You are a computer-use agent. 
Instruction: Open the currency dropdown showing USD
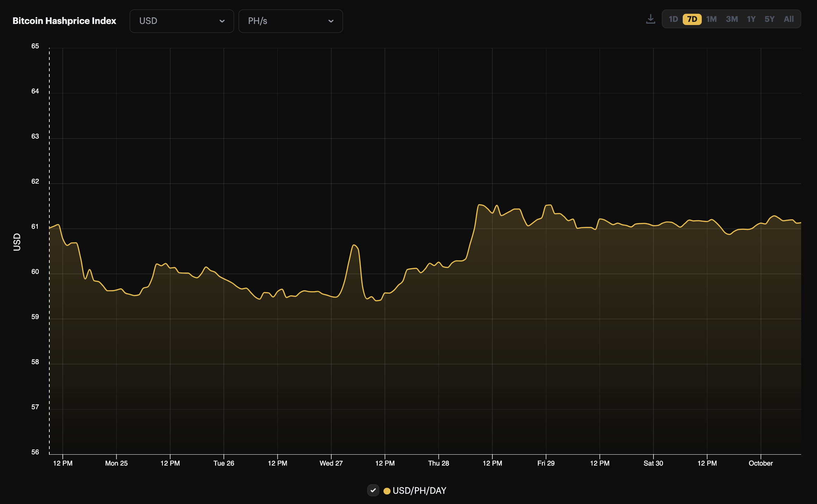tap(182, 21)
